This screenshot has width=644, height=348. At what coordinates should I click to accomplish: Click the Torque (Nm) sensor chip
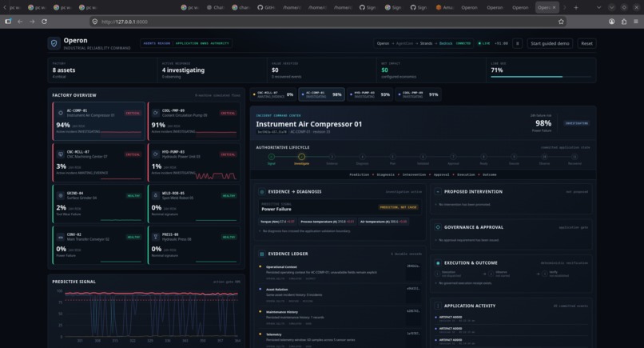[x=277, y=222]
